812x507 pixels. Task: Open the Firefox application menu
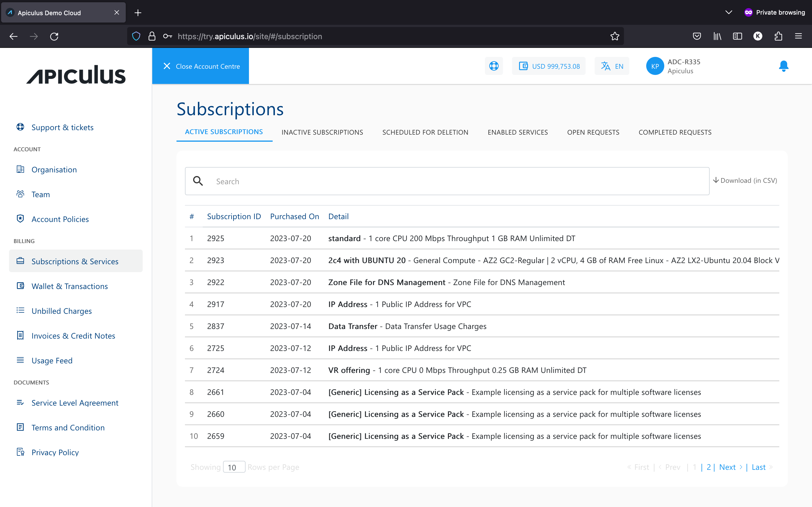pos(798,36)
